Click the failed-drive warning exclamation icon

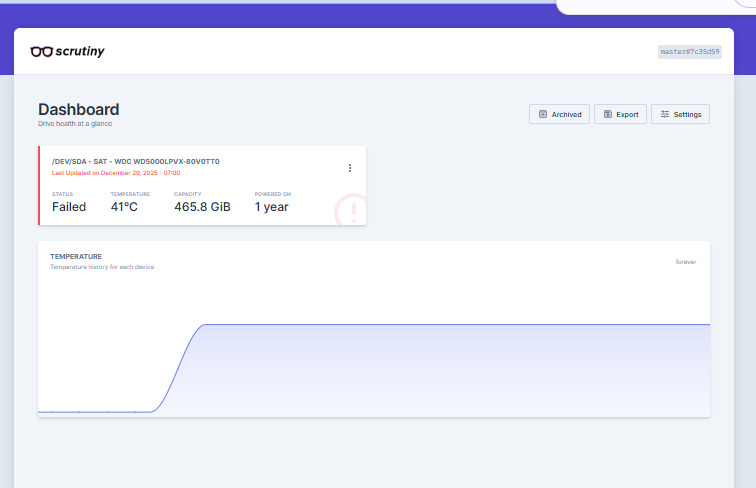(351, 210)
